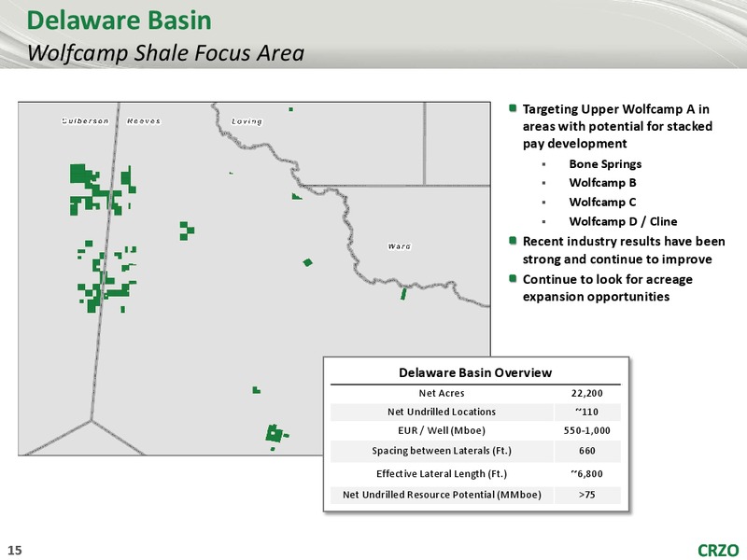Click the green bullet before 'Recent industry results'
This screenshot has width=747, height=560.
[513, 241]
